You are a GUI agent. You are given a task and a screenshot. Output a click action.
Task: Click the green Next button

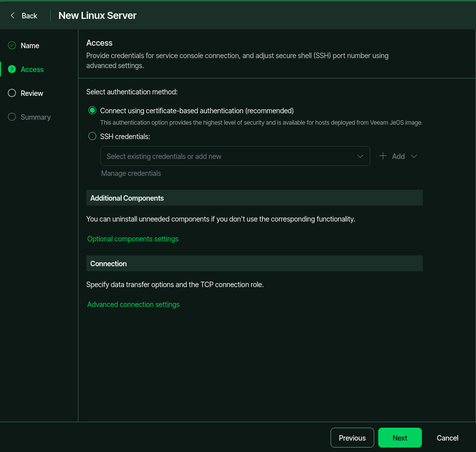pos(400,438)
